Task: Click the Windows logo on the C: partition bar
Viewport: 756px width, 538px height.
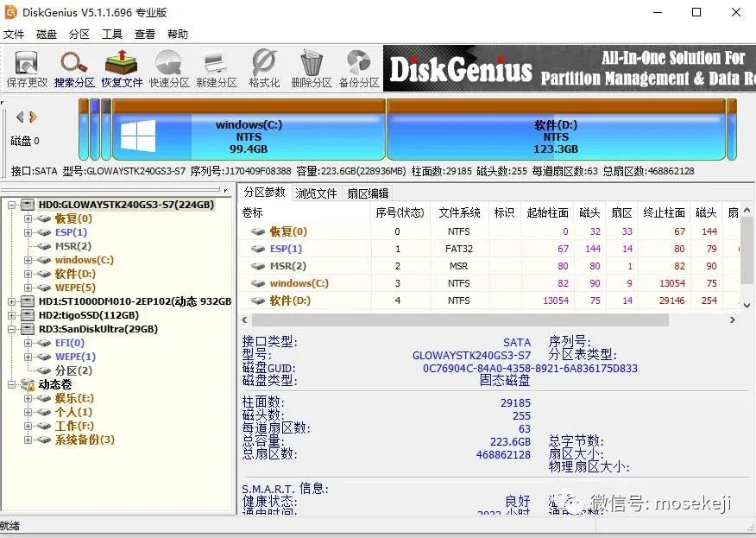Action: pos(138,136)
